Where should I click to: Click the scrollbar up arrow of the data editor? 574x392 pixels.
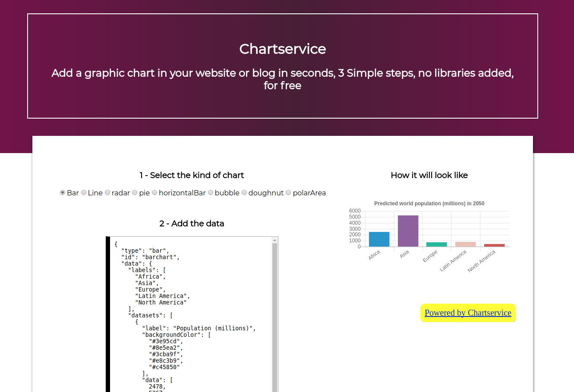(x=275, y=239)
